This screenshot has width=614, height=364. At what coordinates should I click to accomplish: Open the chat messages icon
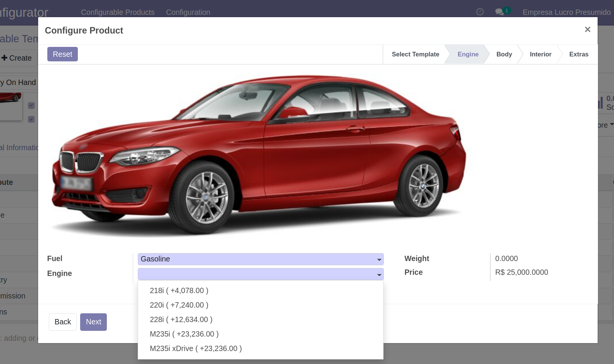(499, 12)
